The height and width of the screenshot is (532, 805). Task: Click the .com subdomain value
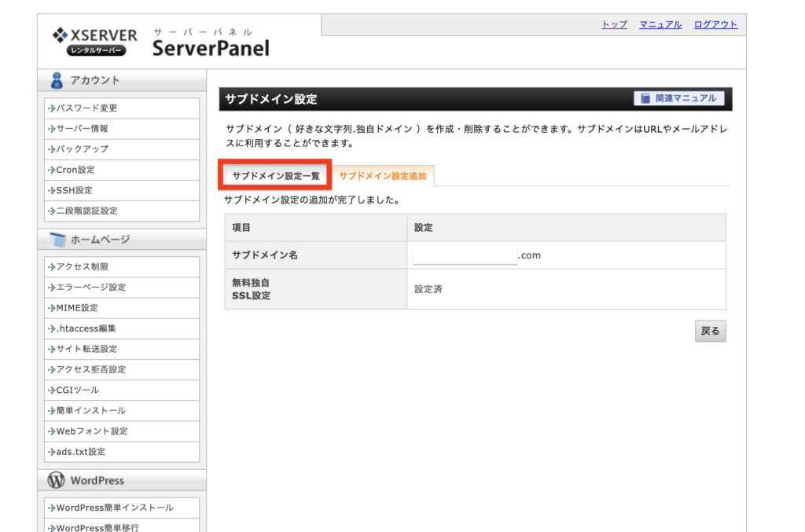(x=529, y=255)
